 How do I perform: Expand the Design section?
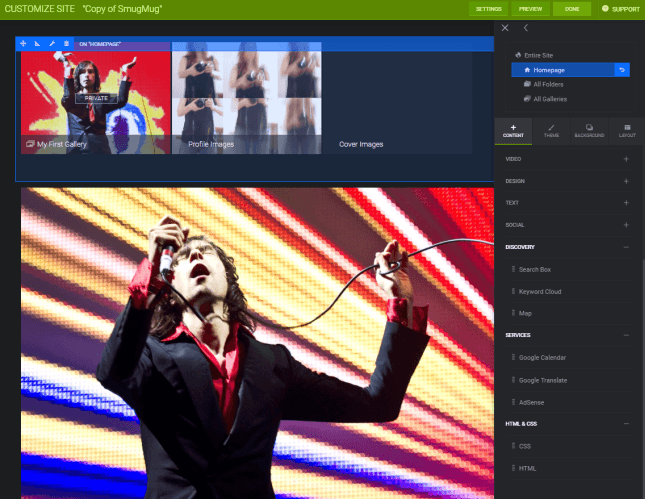(626, 181)
